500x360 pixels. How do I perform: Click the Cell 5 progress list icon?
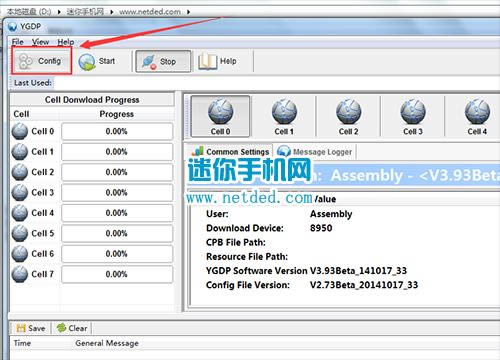[x=20, y=233]
